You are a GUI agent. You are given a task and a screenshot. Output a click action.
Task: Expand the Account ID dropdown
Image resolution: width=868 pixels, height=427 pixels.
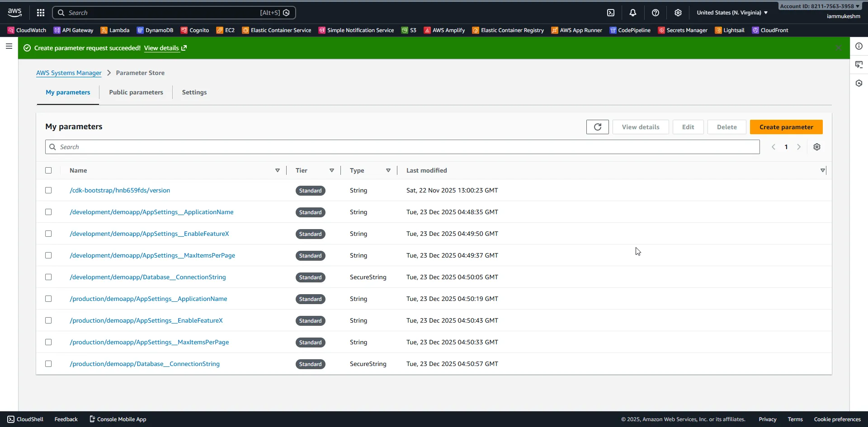pos(819,6)
